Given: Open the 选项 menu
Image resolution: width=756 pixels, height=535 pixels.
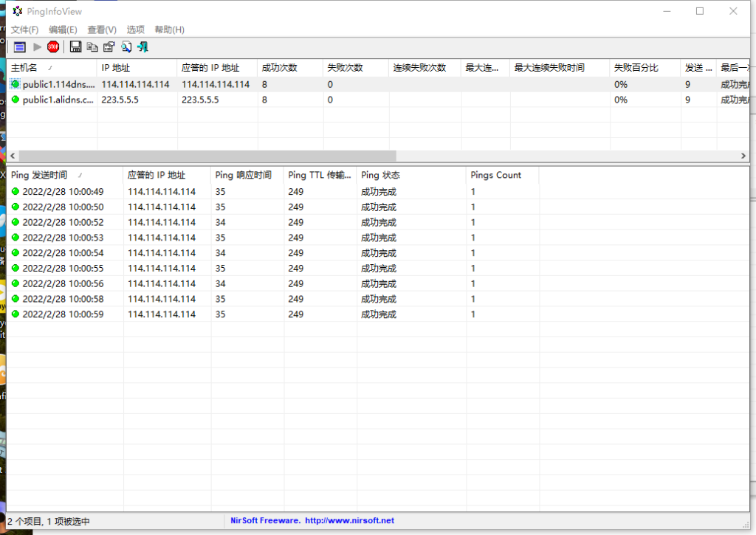Looking at the screenshot, I should point(136,30).
